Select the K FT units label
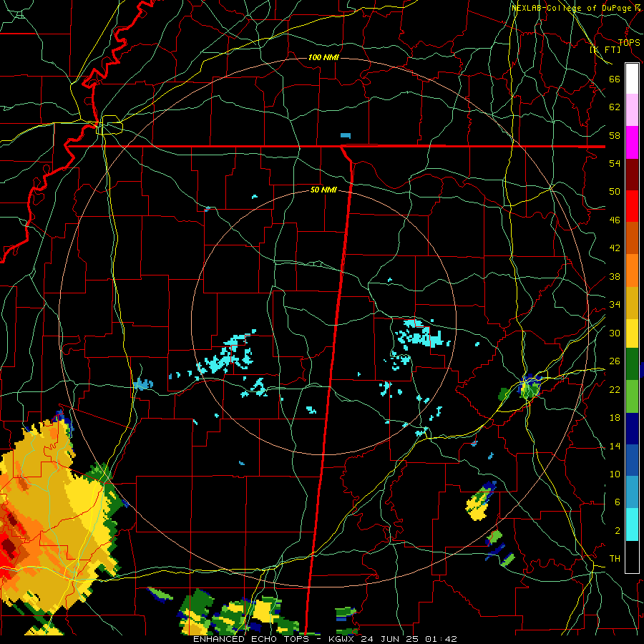The height and width of the screenshot is (644, 644). [605, 50]
